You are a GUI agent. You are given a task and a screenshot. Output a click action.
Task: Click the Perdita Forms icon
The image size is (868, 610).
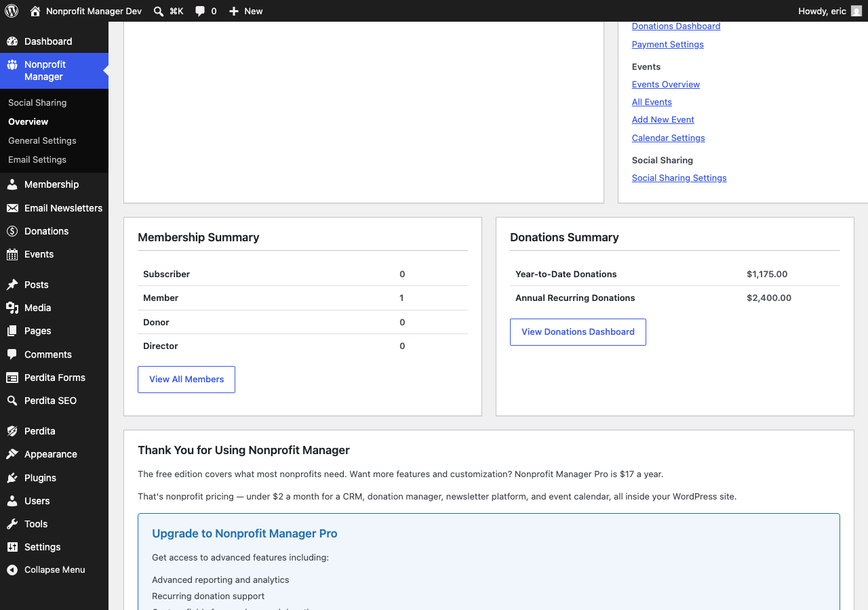12,378
